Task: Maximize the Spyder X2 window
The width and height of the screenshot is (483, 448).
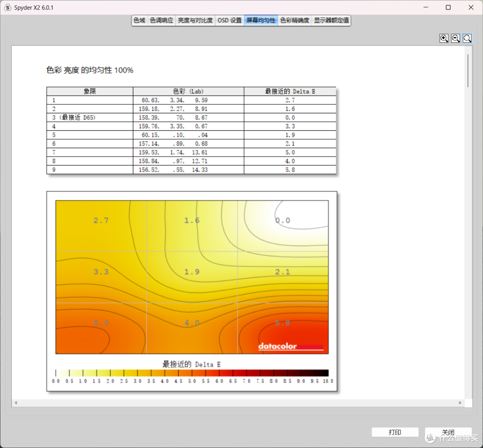Action: pos(448,8)
